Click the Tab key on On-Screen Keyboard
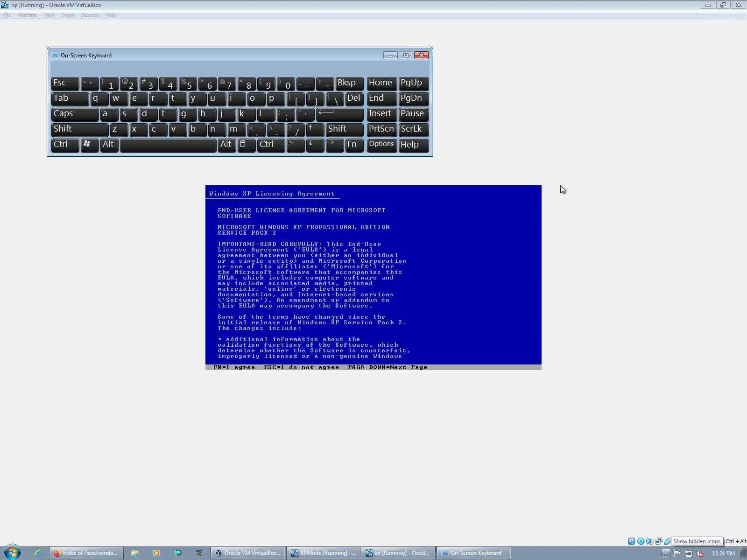Image resolution: width=747 pixels, height=560 pixels. click(70, 99)
